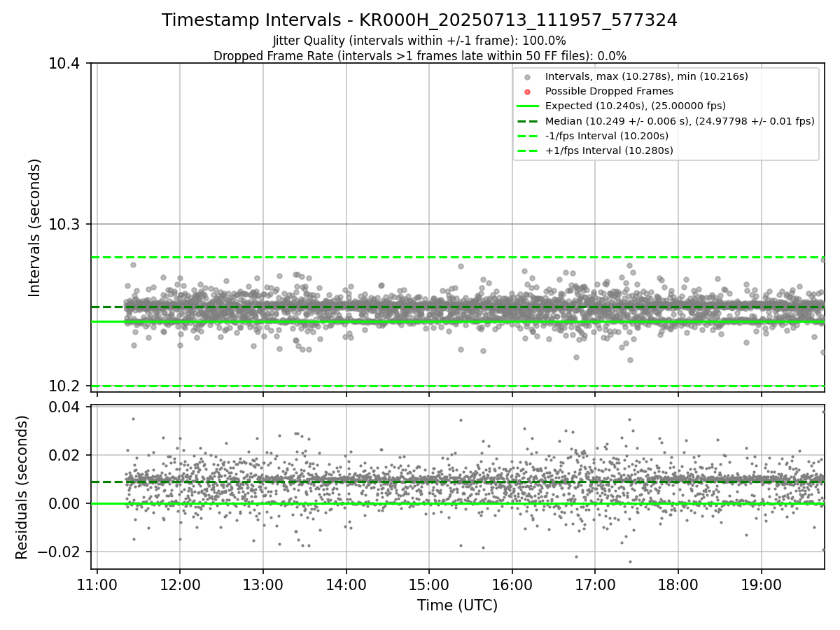Viewport: 840px width, 630px height.
Task: Click legend entry '-1/fps Interval (10.200s)'
Action: pos(607,136)
